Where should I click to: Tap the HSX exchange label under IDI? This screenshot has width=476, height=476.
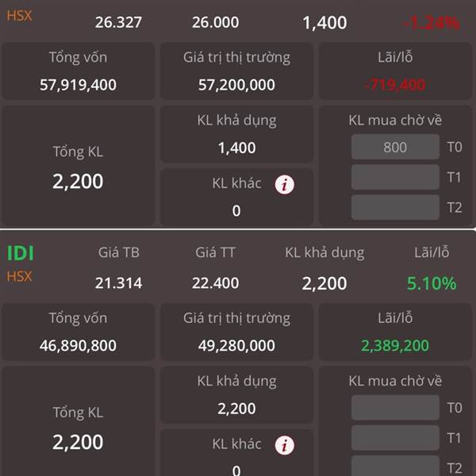19,277
